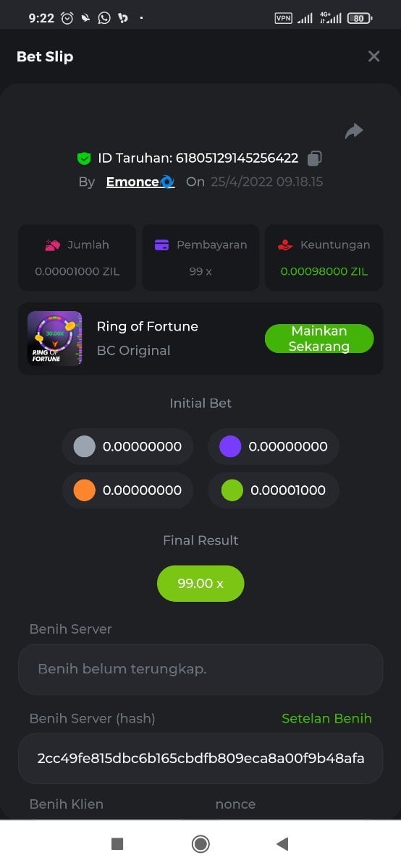
Task: Tap the share arrow icon
Action: tap(354, 131)
